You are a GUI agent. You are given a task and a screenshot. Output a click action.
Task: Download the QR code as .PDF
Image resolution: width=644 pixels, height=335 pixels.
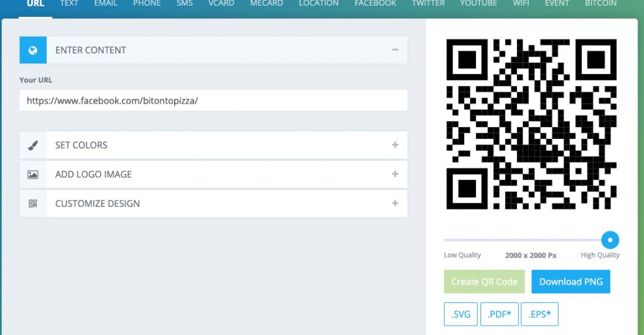tap(499, 314)
